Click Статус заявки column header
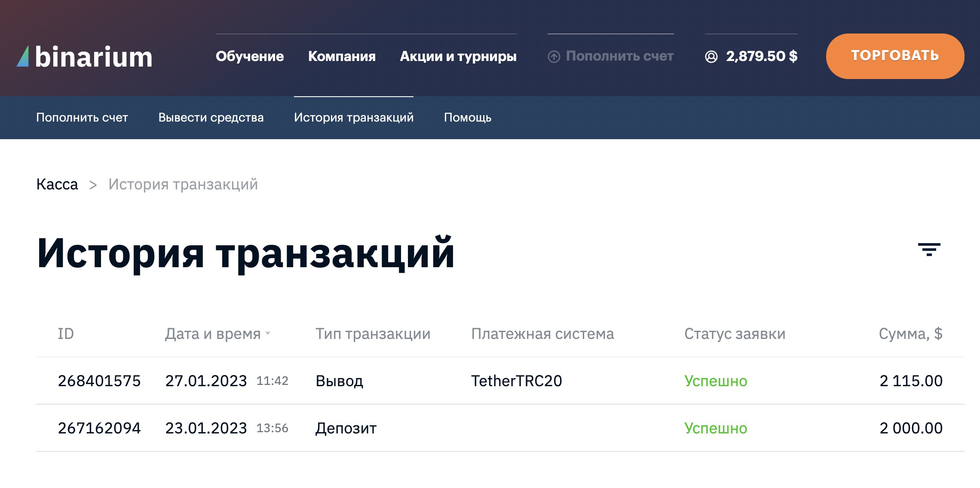This screenshot has height=488, width=980. pos(735,334)
